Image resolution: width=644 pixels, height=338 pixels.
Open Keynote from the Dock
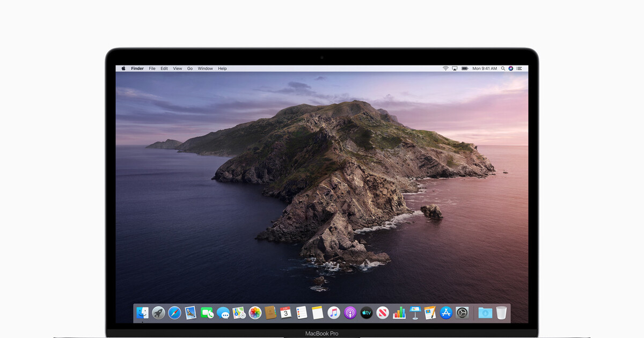414,313
